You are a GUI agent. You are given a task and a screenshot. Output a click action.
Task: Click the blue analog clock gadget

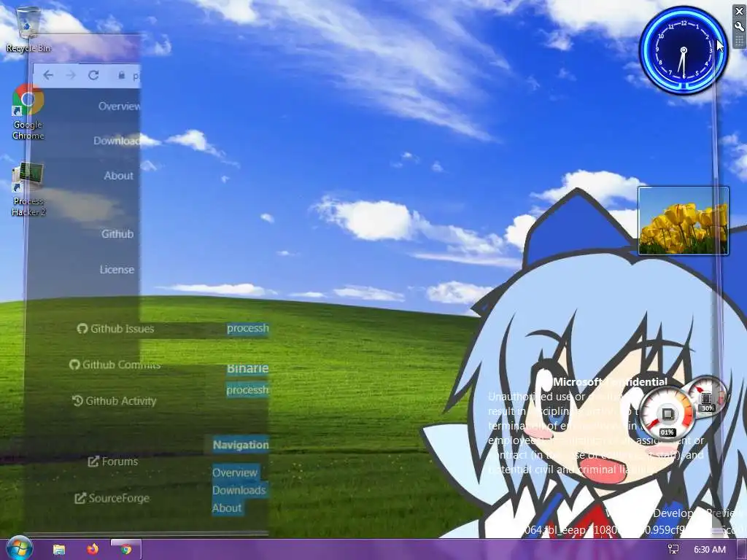[683, 50]
